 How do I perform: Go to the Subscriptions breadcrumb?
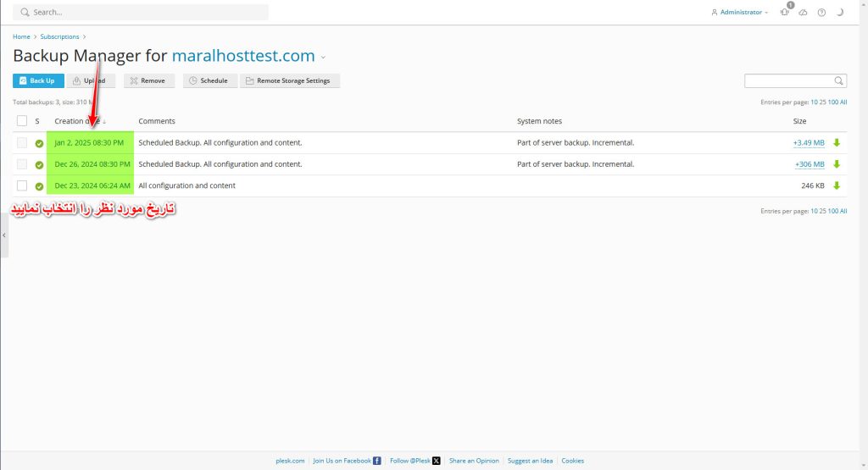[x=59, y=36]
